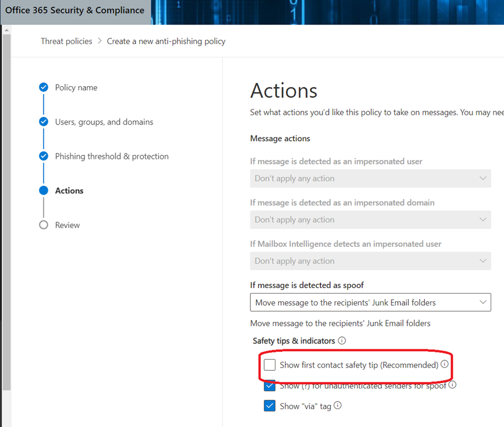Click "Set what actions you'd like" description text
The width and height of the screenshot is (504, 427).
pyautogui.click(x=377, y=112)
